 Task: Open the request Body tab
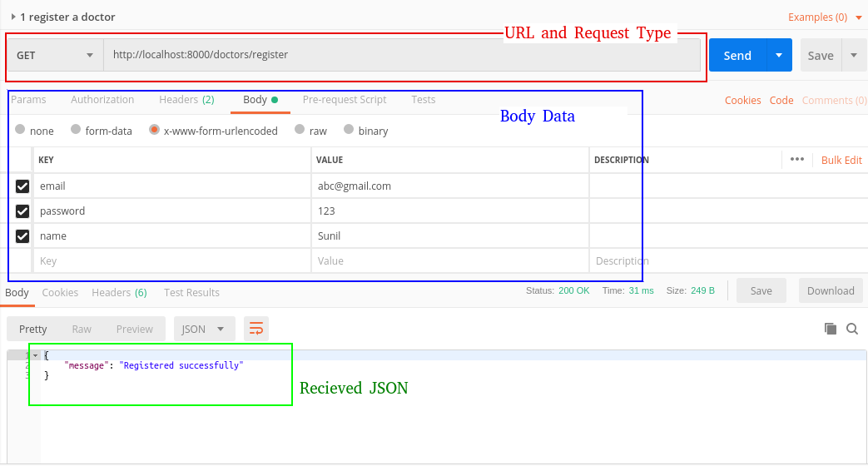(x=260, y=100)
